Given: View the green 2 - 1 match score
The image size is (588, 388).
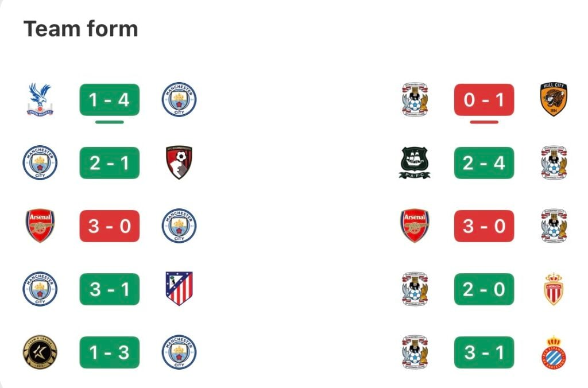Looking at the screenshot, I should click(110, 162).
